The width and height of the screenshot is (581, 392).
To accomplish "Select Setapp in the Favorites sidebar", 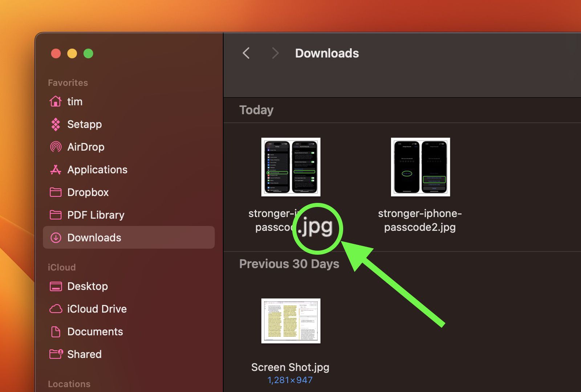I will coord(84,124).
